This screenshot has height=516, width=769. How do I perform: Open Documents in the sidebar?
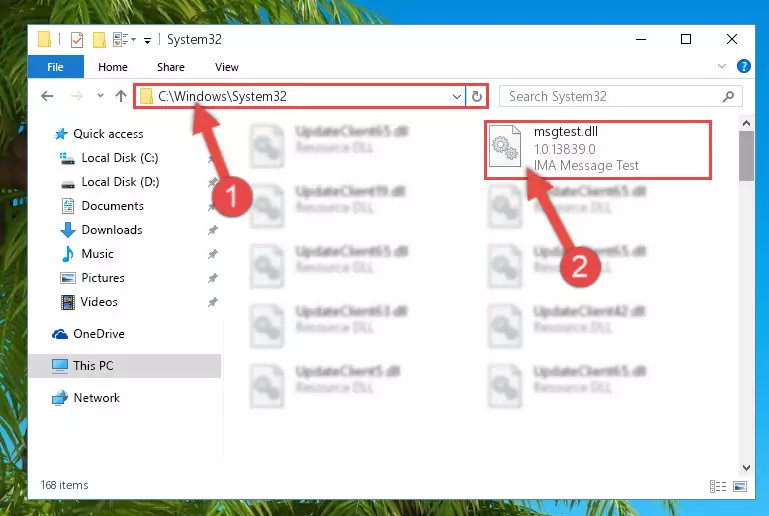[112, 206]
